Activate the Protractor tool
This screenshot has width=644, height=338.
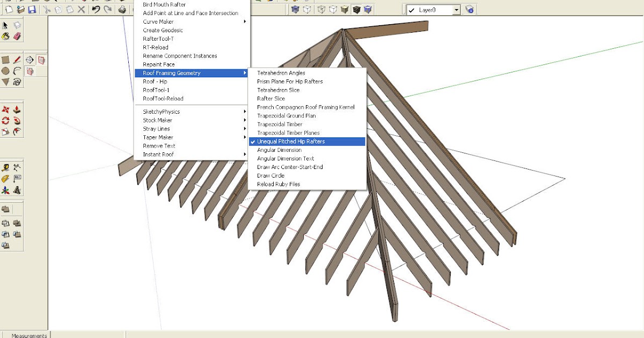[5, 179]
